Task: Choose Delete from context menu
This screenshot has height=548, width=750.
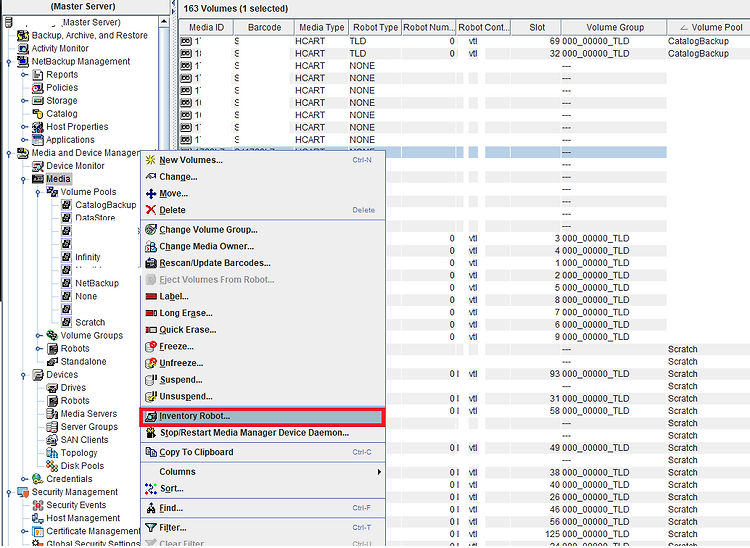Action: pyautogui.click(x=263, y=210)
